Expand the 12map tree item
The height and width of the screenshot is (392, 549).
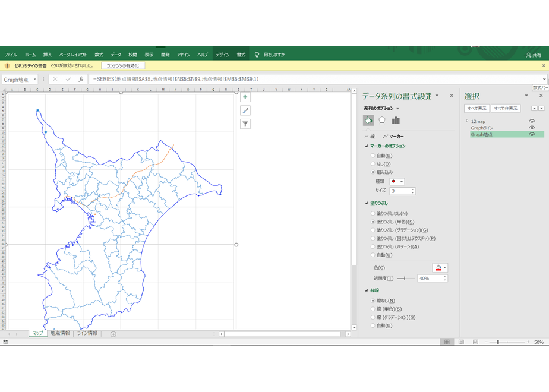[x=467, y=121]
